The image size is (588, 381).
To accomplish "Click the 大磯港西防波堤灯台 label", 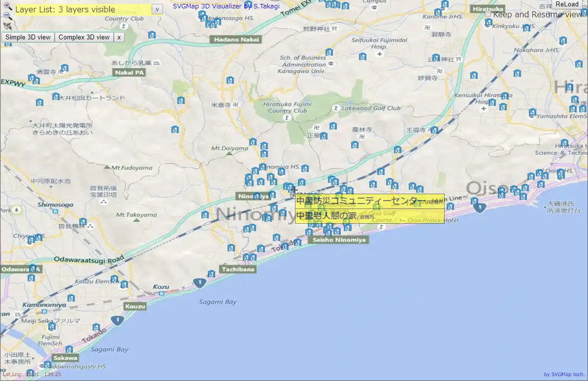I will tap(564, 207).
